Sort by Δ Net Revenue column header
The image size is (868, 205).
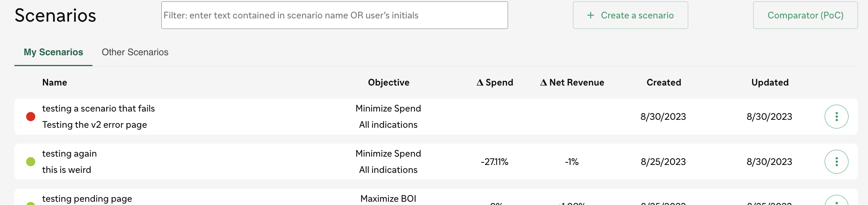(x=572, y=82)
